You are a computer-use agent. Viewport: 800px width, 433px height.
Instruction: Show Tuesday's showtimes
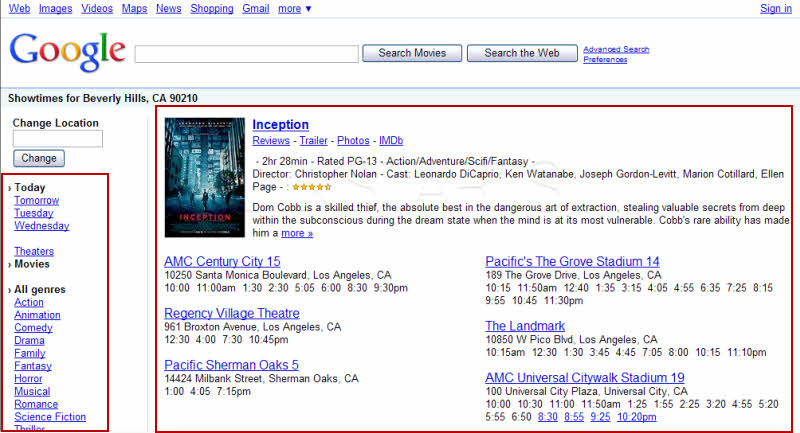(x=34, y=213)
